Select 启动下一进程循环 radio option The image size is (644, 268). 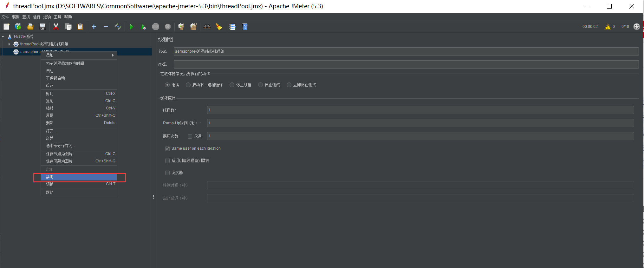[x=188, y=85]
